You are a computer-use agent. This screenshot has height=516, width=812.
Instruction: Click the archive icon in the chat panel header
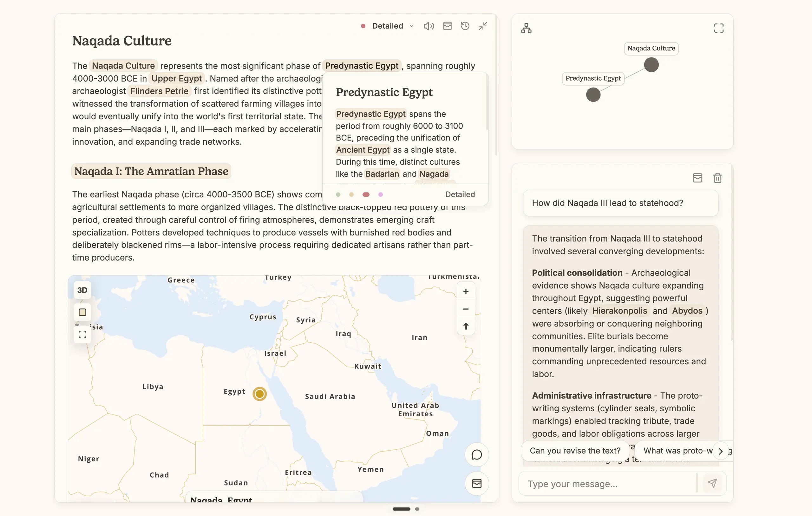coord(697,178)
